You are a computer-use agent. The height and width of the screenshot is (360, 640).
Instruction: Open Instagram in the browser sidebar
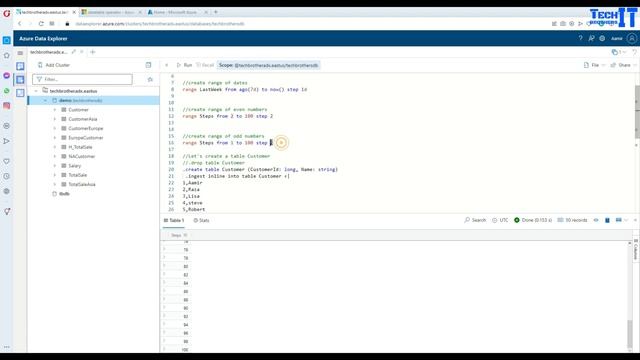pyautogui.click(x=7, y=106)
